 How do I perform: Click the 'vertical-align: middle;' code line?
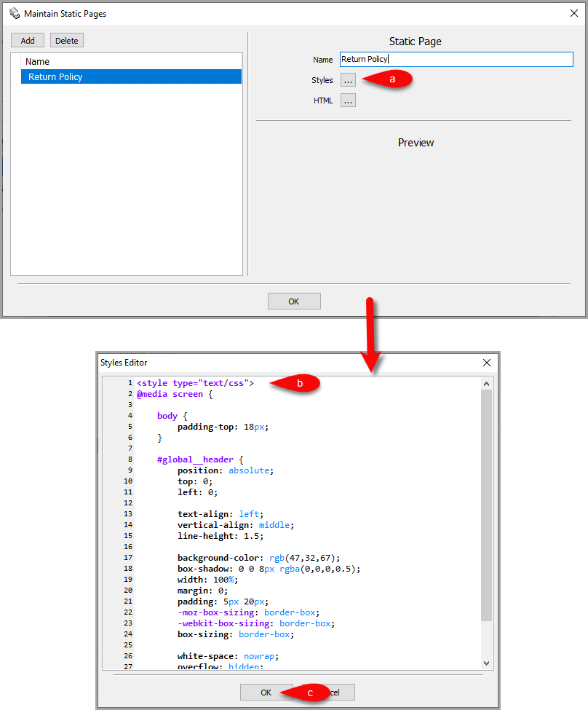click(x=236, y=525)
